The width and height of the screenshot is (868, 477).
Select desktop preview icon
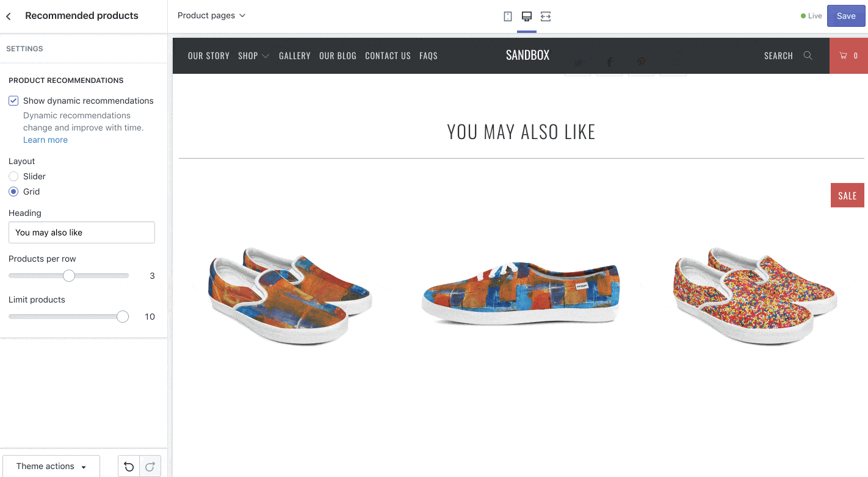527,16
